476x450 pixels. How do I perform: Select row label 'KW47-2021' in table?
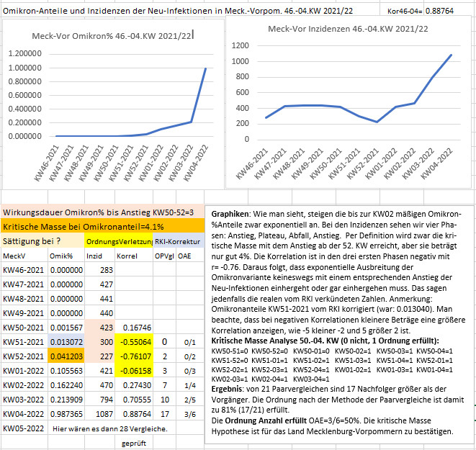tap(24, 284)
